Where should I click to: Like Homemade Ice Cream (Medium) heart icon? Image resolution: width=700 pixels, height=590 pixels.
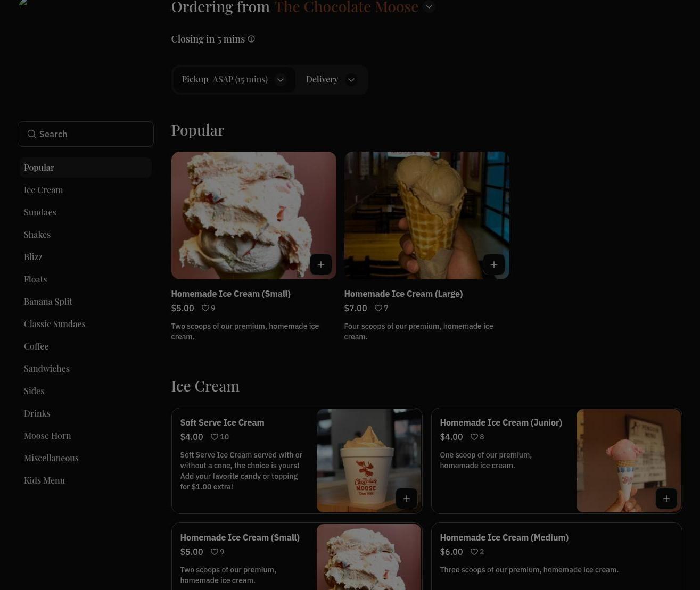coord(474,552)
